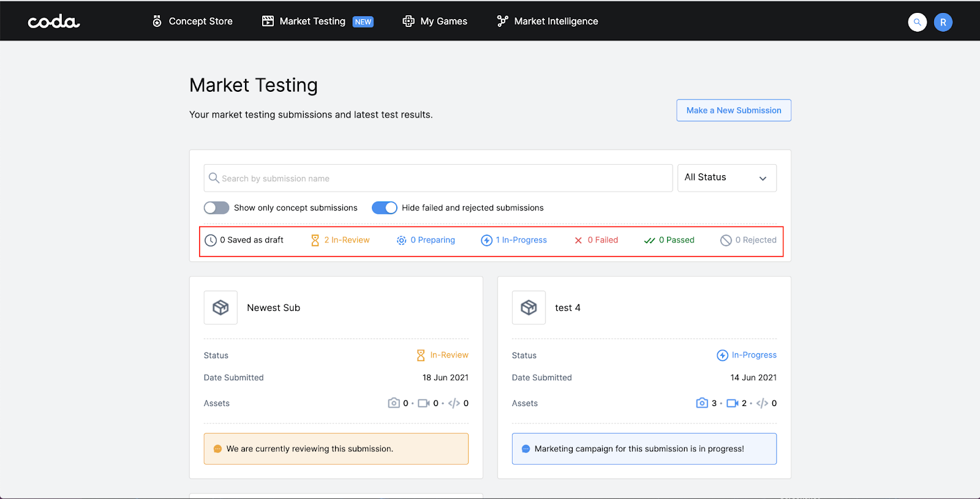
Task: Click Make a New Submission button
Action: [x=733, y=110]
